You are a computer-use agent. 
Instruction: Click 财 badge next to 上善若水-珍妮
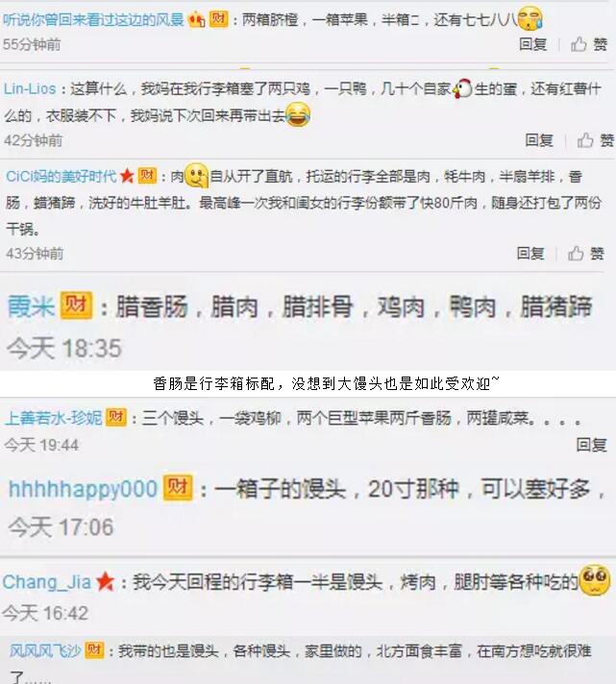coord(116,418)
